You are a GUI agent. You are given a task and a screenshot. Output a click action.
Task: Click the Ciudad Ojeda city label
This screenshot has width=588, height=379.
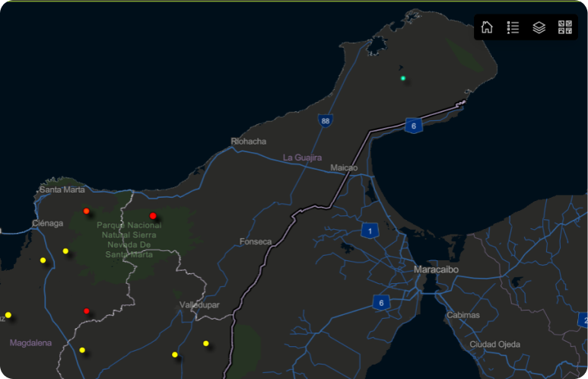click(x=494, y=344)
